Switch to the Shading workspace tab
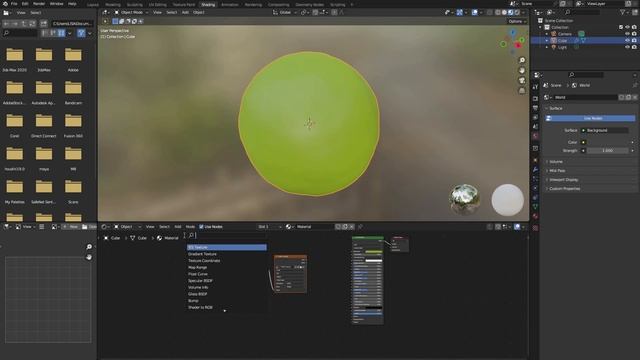The height and width of the screenshot is (360, 640). pyautogui.click(x=208, y=4)
